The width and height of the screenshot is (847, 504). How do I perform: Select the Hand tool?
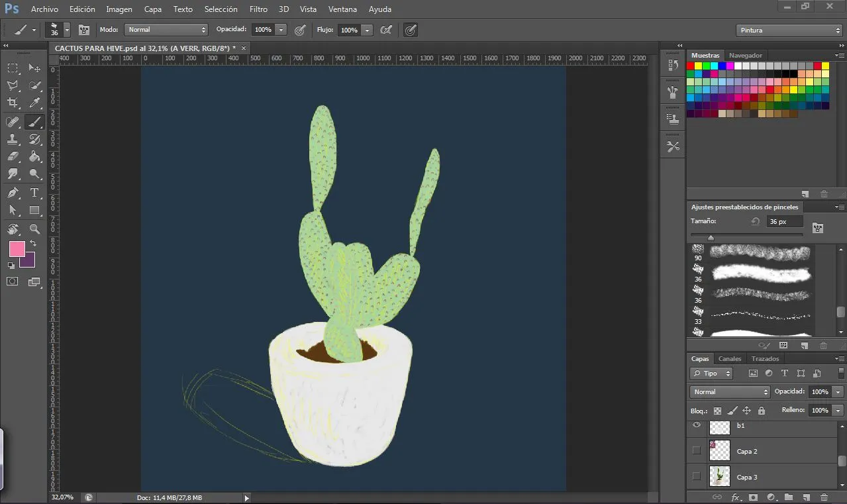(13, 229)
